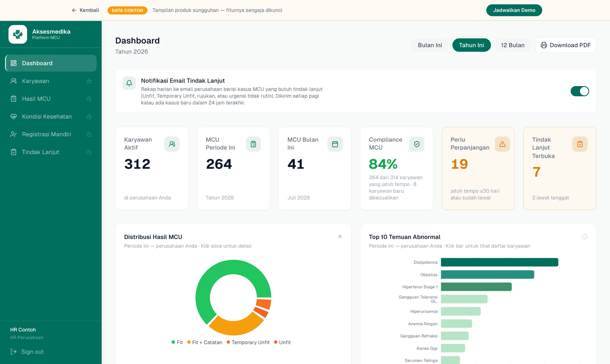The image size is (610, 364).
Task: Click the Aksesmedika logo icon
Action: 18,34
